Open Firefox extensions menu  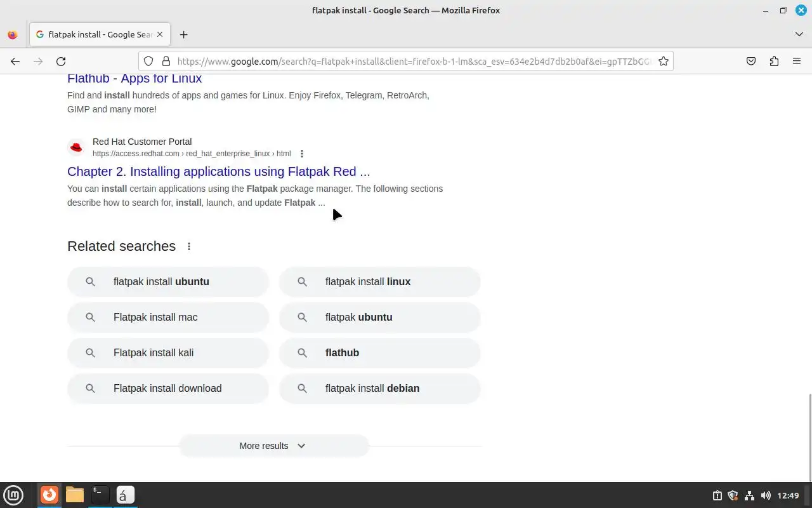tap(774, 61)
